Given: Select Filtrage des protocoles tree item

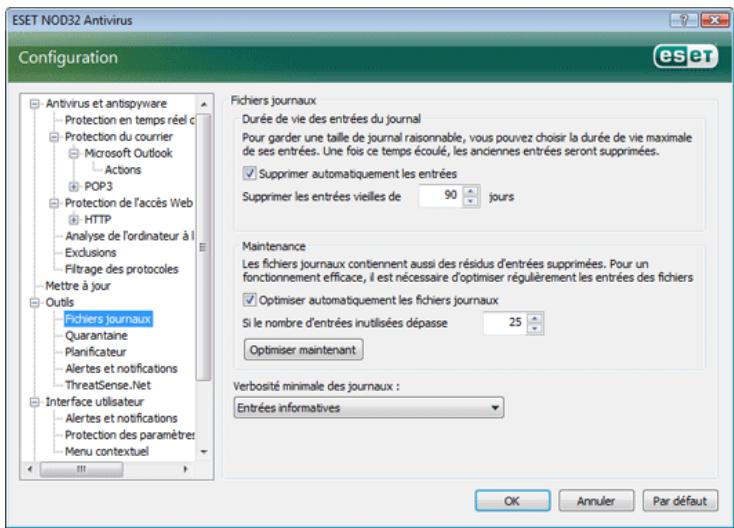Looking at the screenshot, I should [122, 269].
